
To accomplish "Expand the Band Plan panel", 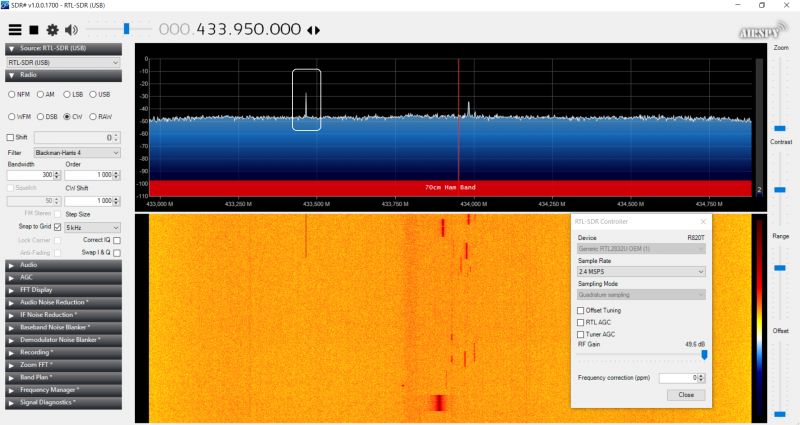I will coord(63,378).
